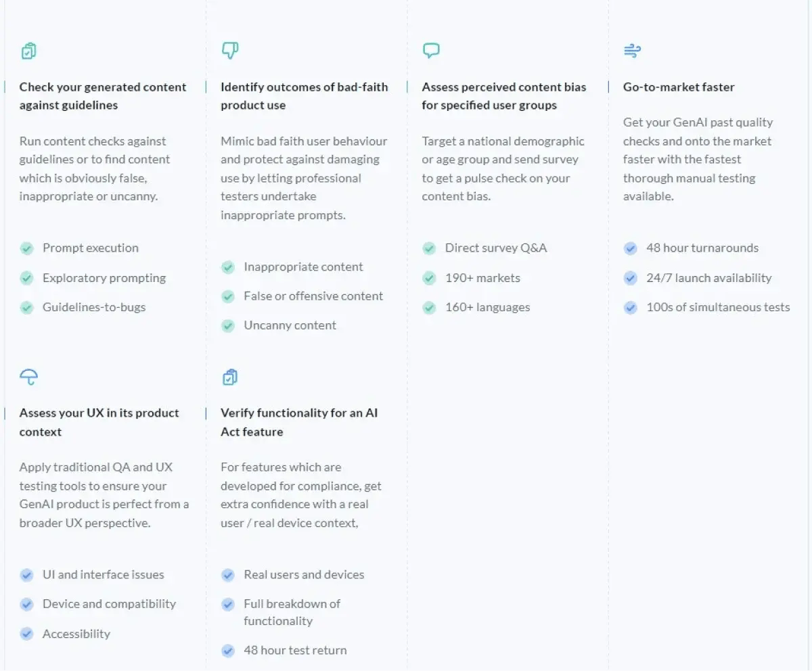The image size is (812, 671).
Task: Click the '48 hour test return' item
Action: 295,651
